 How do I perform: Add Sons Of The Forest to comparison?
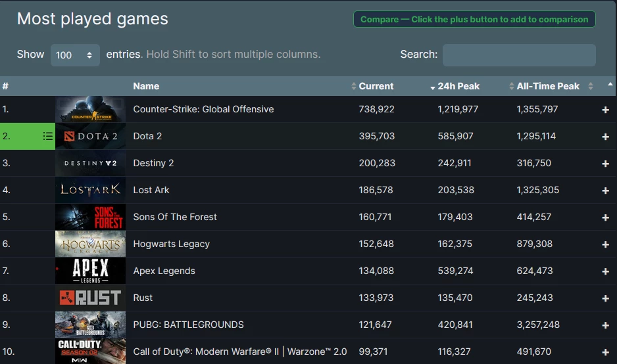(x=605, y=217)
